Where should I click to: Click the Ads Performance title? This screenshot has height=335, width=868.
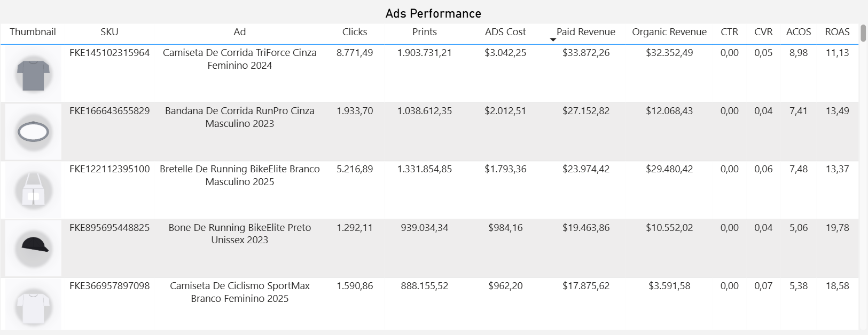434,13
